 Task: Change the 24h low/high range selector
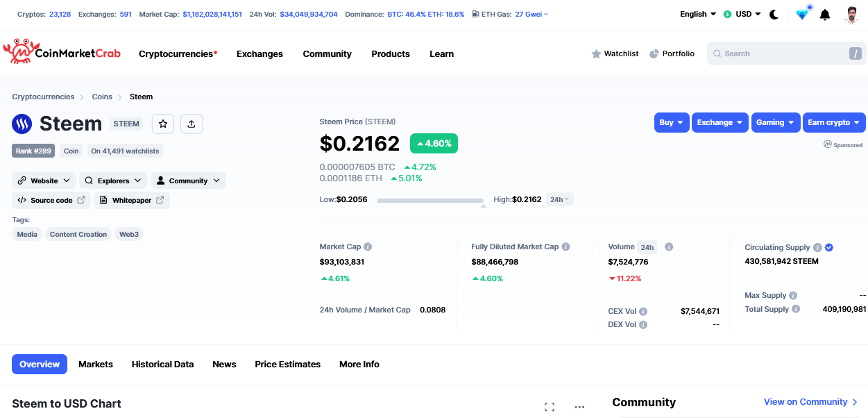point(559,199)
